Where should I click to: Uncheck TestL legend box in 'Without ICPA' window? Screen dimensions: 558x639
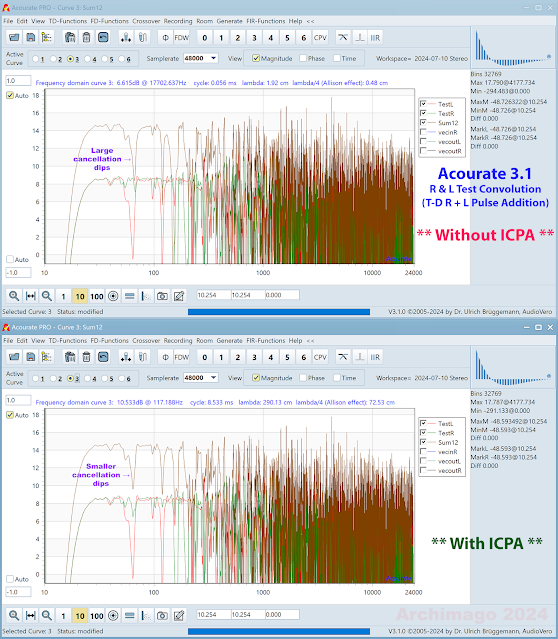click(423, 104)
